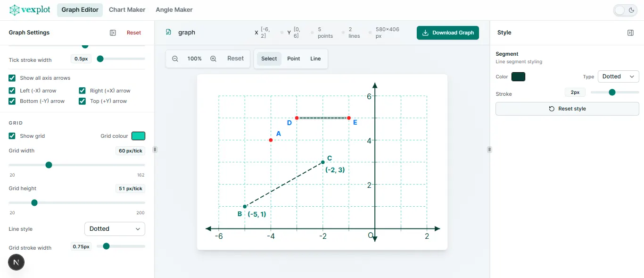Toggle Bottom (-Y) arrow checkbox

click(x=12, y=101)
